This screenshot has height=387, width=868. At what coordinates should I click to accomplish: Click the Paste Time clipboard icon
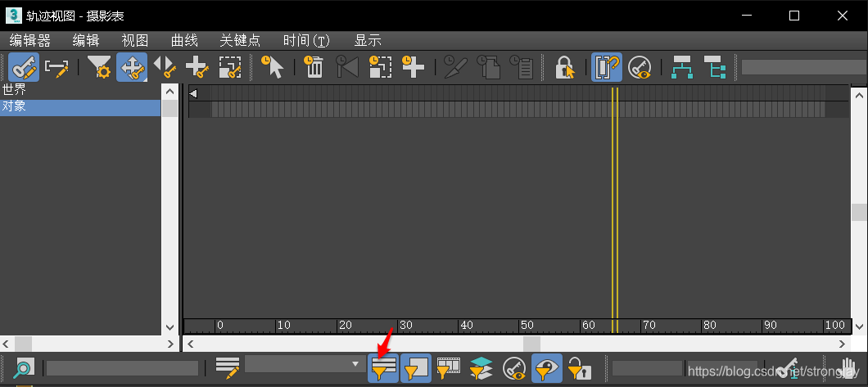tap(521, 67)
